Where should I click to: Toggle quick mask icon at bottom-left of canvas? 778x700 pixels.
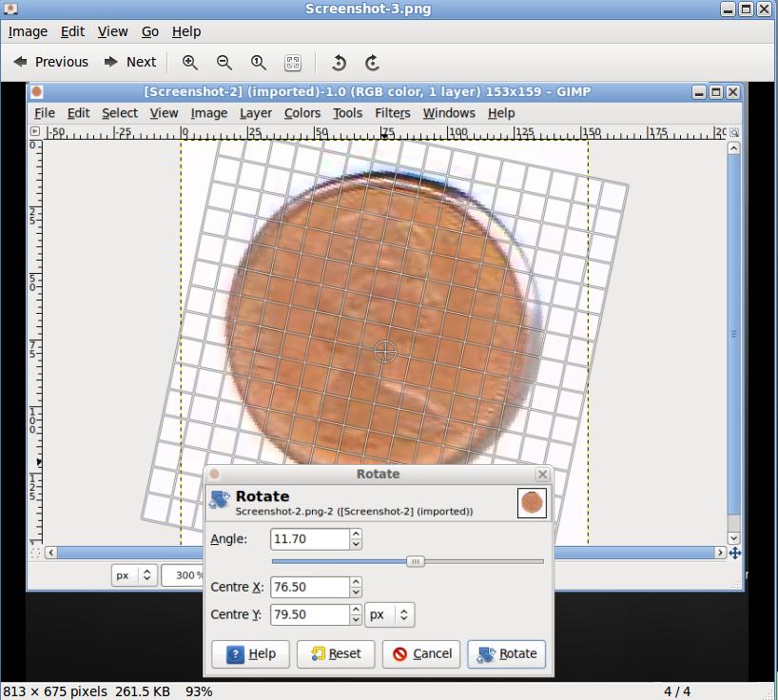(x=35, y=553)
